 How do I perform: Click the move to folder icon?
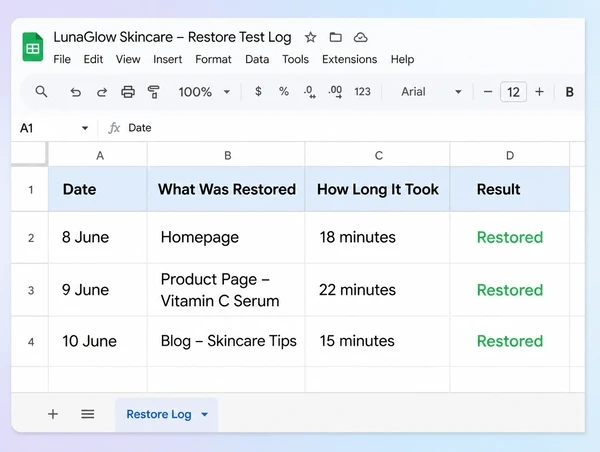coord(336,37)
